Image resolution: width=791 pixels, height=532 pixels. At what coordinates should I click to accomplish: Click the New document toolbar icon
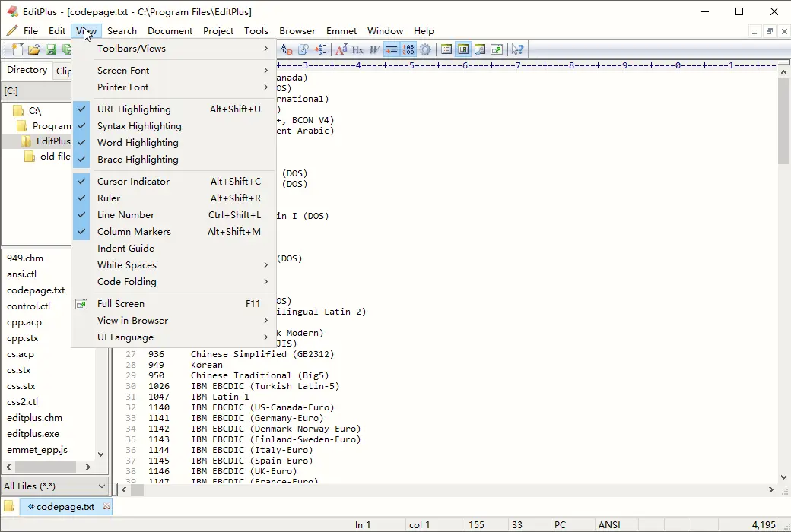17,49
